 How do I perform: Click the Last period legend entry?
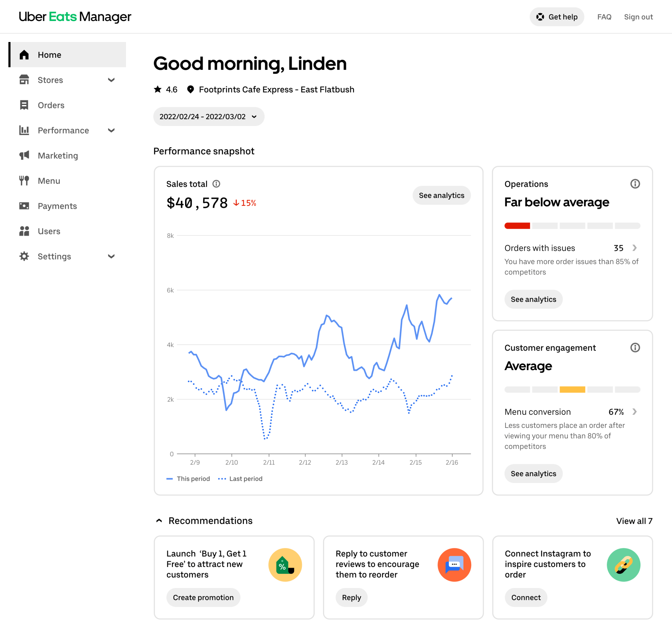240,479
